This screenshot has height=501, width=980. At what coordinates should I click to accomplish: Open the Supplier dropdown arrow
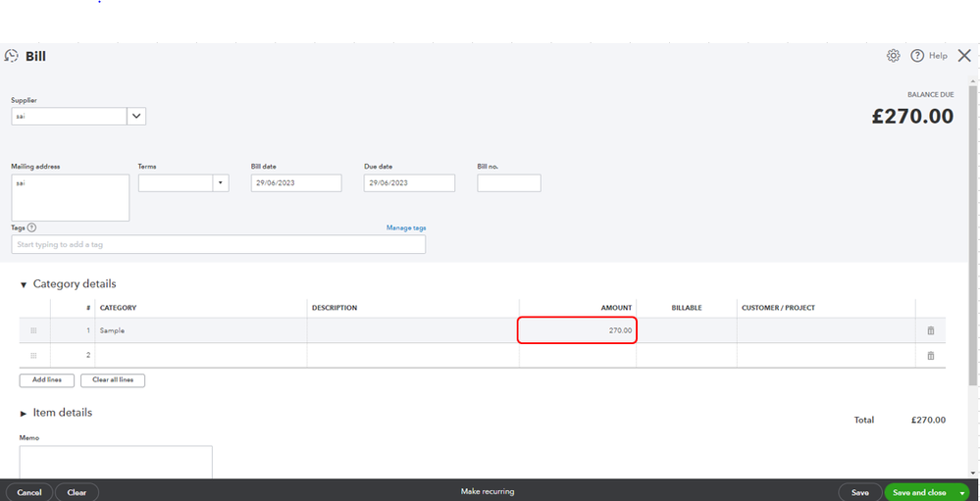[136, 117]
